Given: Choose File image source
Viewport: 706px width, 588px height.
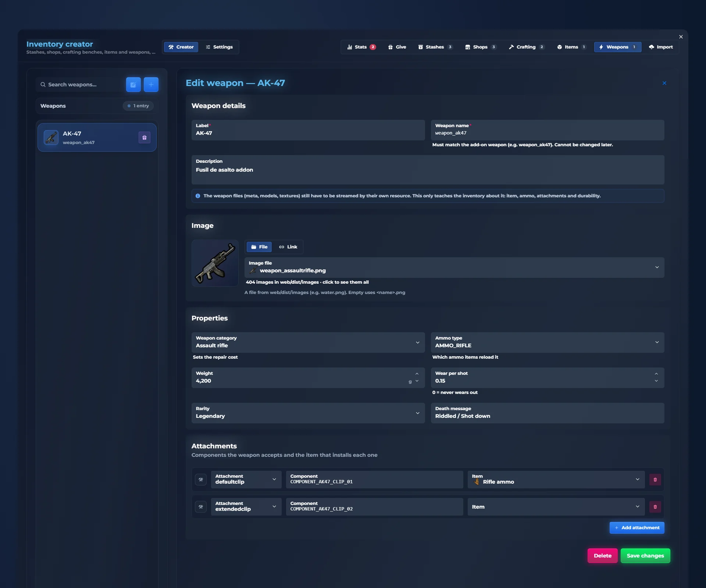Looking at the screenshot, I should [x=259, y=247].
